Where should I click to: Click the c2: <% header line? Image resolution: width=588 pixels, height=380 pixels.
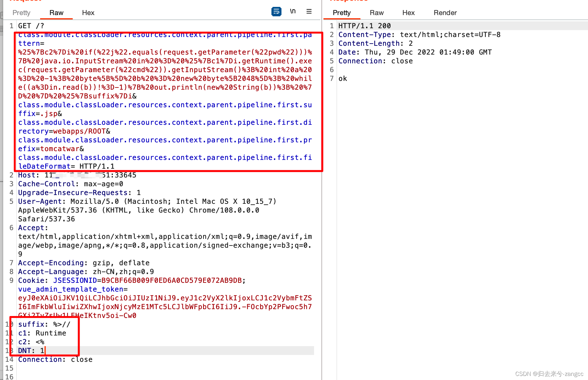pyautogui.click(x=31, y=342)
